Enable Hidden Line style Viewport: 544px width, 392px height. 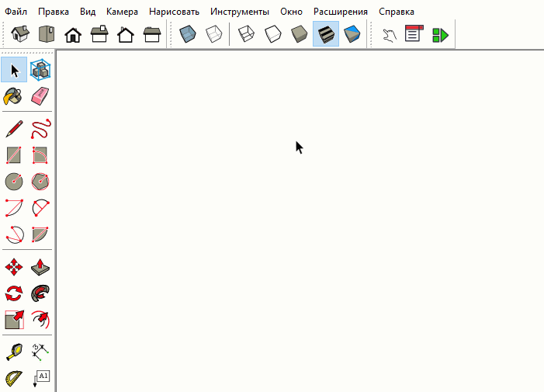pyautogui.click(x=272, y=34)
